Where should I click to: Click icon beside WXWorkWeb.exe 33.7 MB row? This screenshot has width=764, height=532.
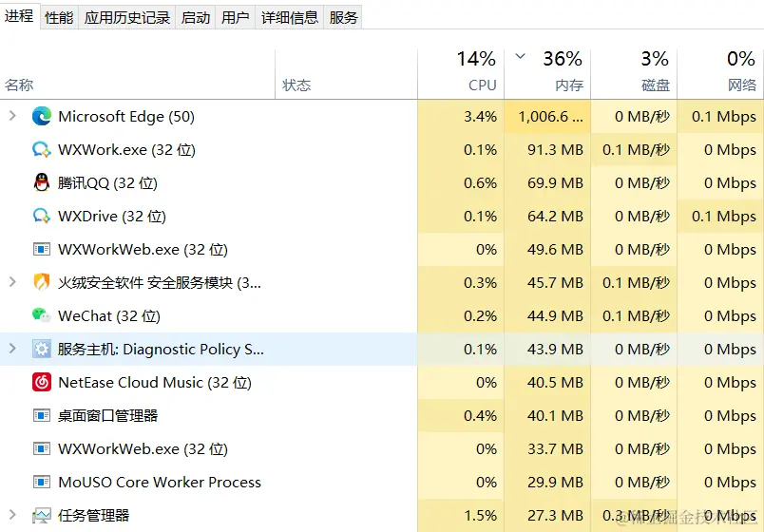click(42, 448)
